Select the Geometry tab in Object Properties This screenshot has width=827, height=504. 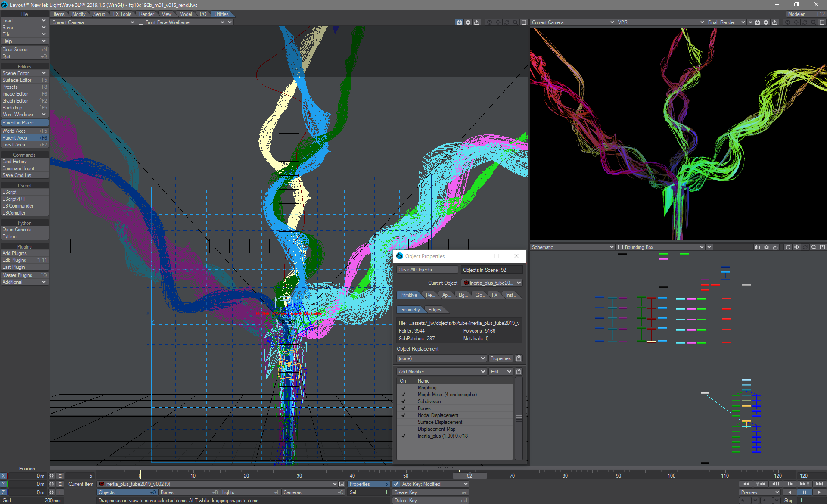coord(409,309)
